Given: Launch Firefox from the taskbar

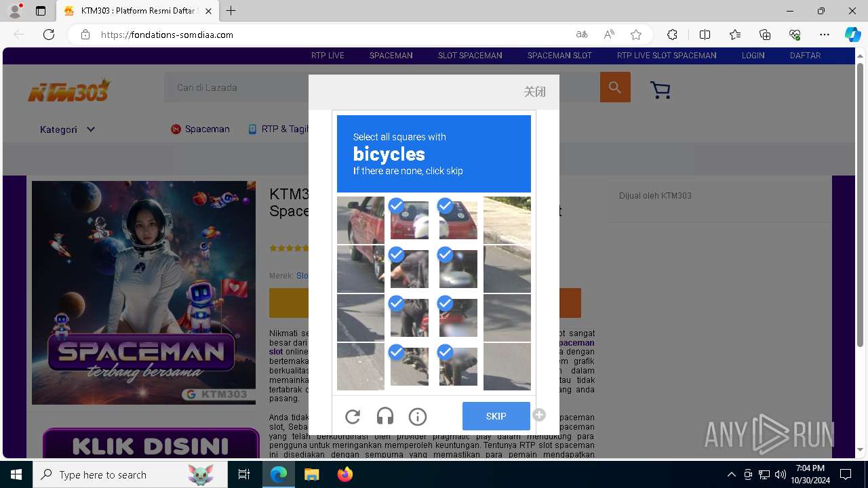Looking at the screenshot, I should click(x=345, y=474).
